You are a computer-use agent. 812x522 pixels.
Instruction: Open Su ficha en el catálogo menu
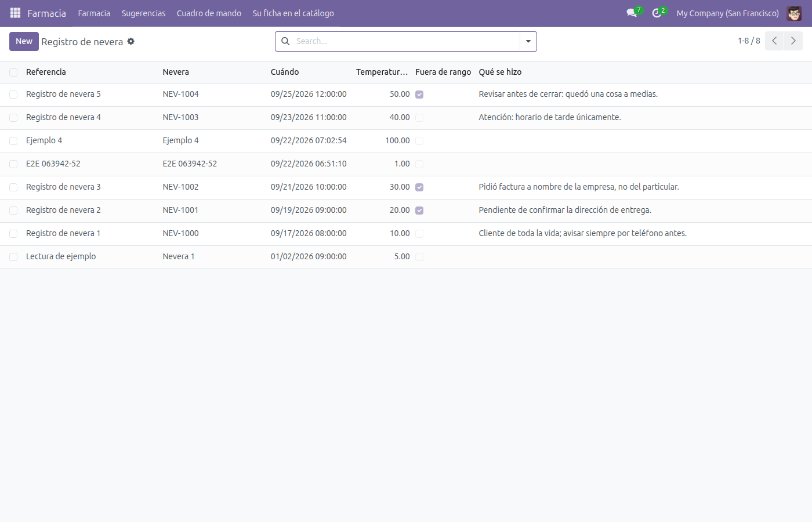pos(293,13)
